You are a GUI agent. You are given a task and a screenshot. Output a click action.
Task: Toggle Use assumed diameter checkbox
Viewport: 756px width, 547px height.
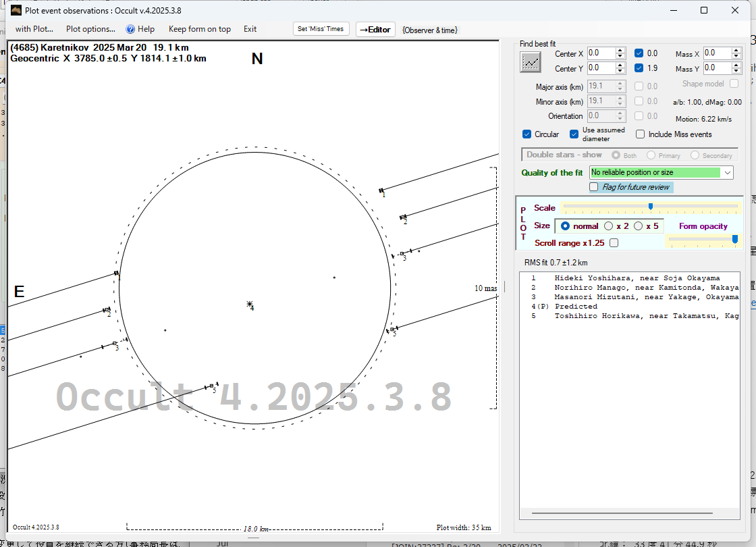[x=574, y=134]
